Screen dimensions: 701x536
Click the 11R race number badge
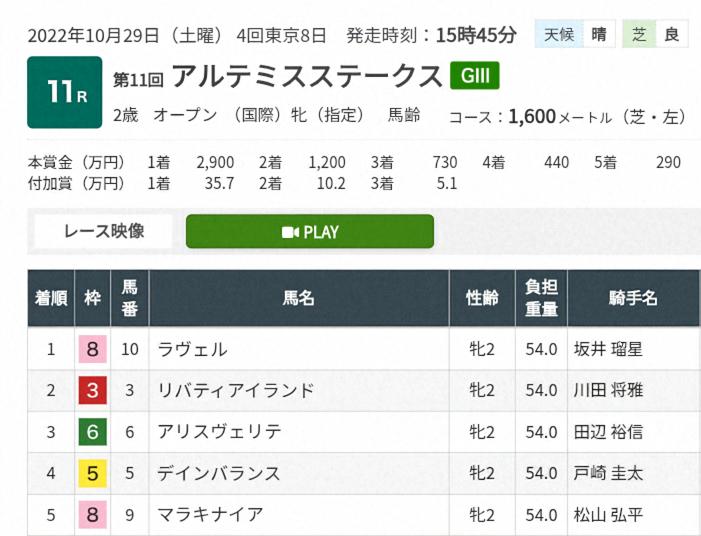tap(65, 92)
